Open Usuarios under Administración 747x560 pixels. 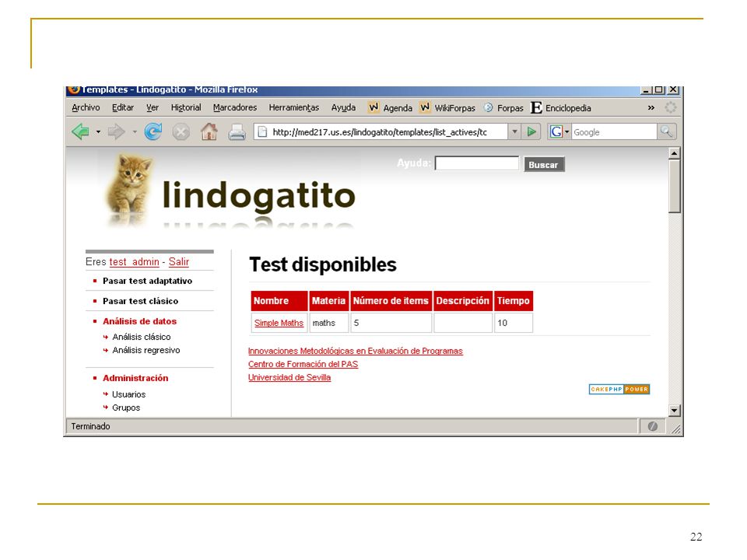(128, 394)
